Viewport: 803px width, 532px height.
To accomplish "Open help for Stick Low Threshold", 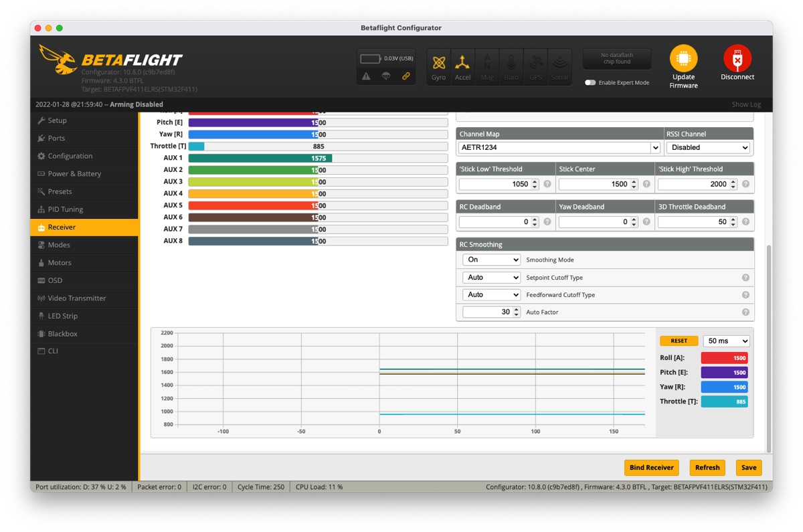I will [x=547, y=184].
